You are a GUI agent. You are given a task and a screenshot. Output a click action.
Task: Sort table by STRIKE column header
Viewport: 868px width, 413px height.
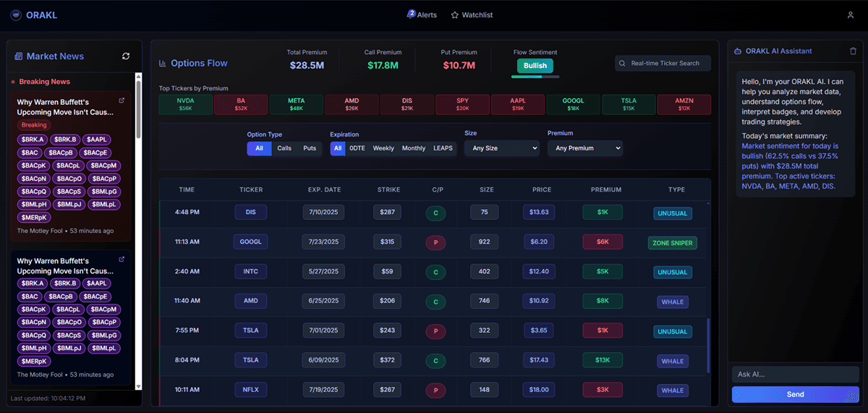click(x=388, y=190)
